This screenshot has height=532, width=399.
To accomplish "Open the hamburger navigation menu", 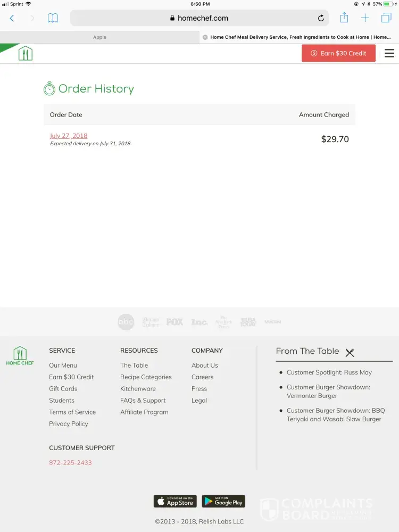I will tap(389, 53).
